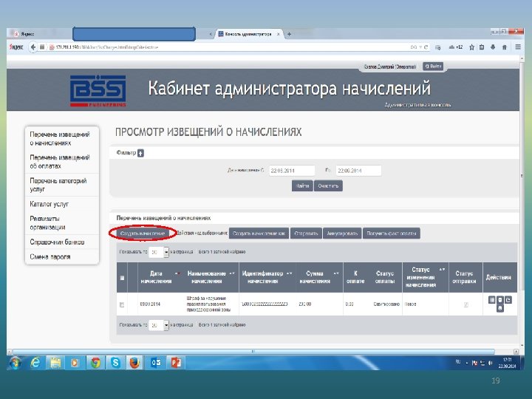Click the lower action icon in Действия column
Screen dimensions: 532x399
(500, 308)
